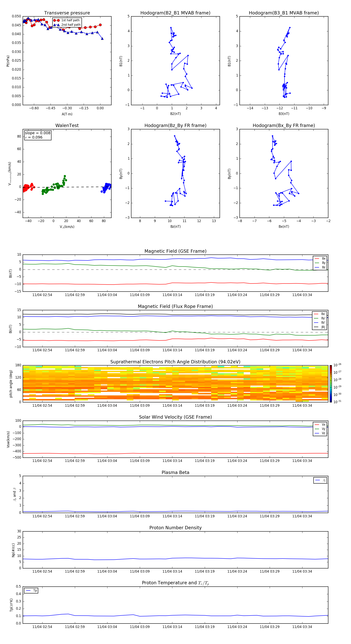Click the 'slope = 0.008' annotation
Screen dimensions: 351x644
tap(37, 133)
